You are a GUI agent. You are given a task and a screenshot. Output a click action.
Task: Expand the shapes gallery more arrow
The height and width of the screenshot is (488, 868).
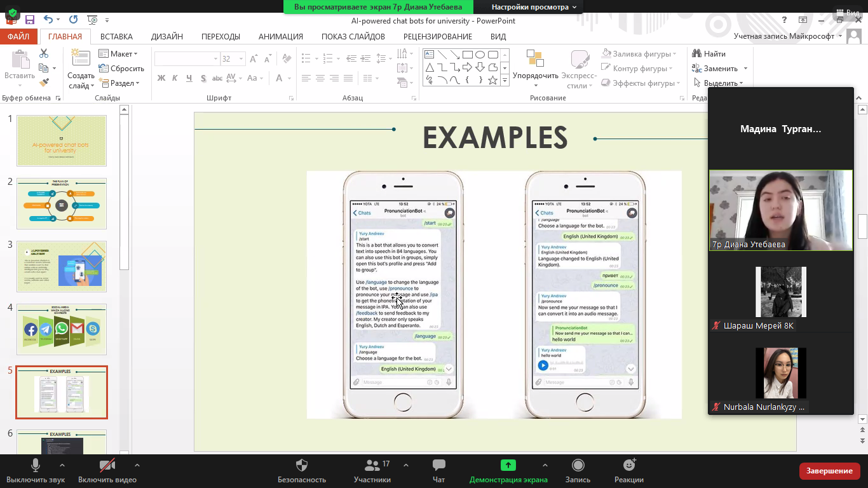505,81
